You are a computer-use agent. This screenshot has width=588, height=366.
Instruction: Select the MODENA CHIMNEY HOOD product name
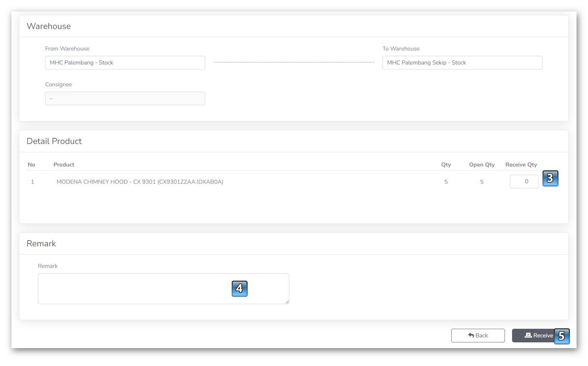[140, 182]
